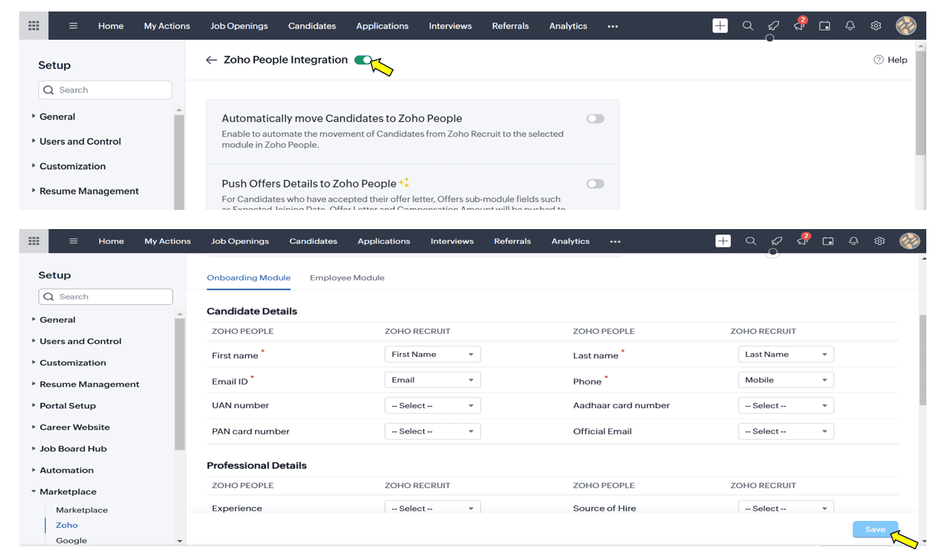Open Job Openings in field mapping screenshot nav
This screenshot has width=947, height=560.
(240, 241)
